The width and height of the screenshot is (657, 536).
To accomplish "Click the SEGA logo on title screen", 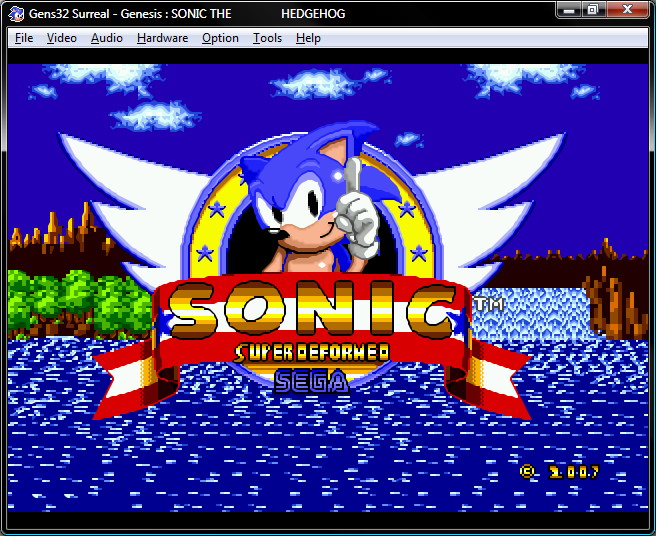I will point(311,382).
